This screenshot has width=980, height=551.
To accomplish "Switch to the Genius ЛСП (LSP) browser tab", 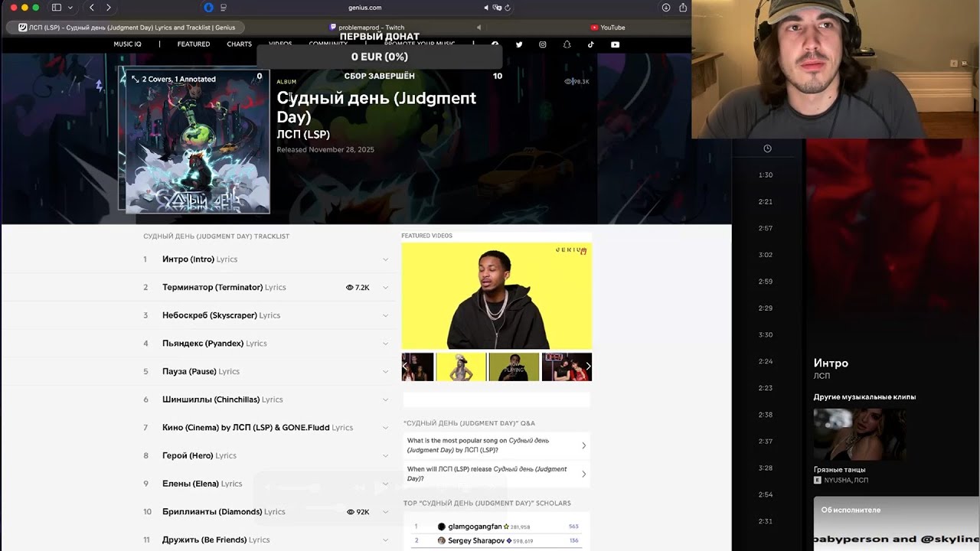I will [x=126, y=28].
